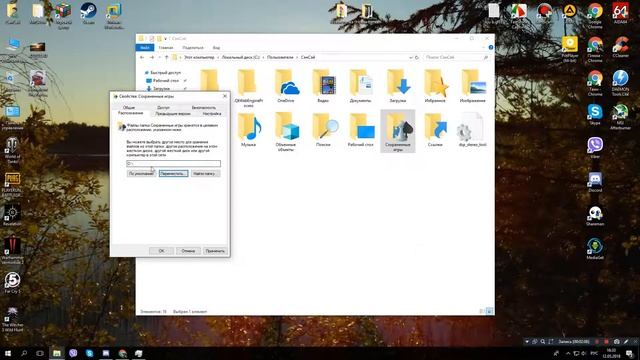Open Viber desktop shortcut

(x=595, y=148)
